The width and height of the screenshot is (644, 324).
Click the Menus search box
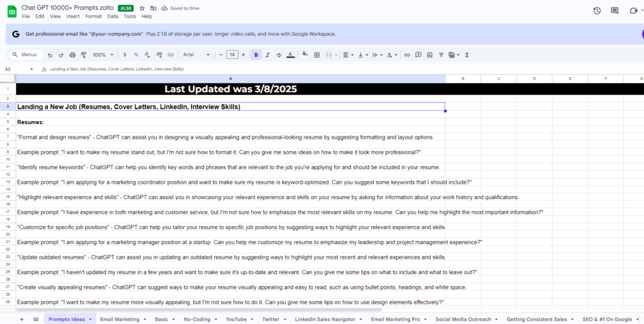click(x=26, y=54)
